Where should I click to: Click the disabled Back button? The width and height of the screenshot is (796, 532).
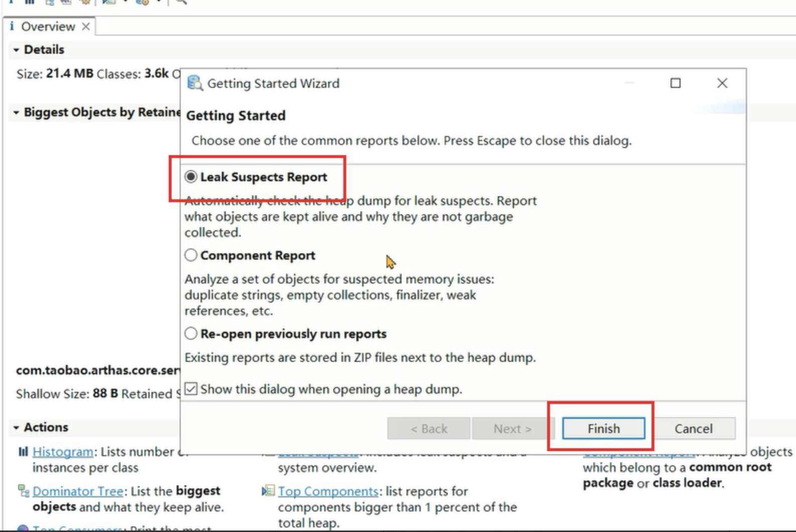tap(429, 428)
